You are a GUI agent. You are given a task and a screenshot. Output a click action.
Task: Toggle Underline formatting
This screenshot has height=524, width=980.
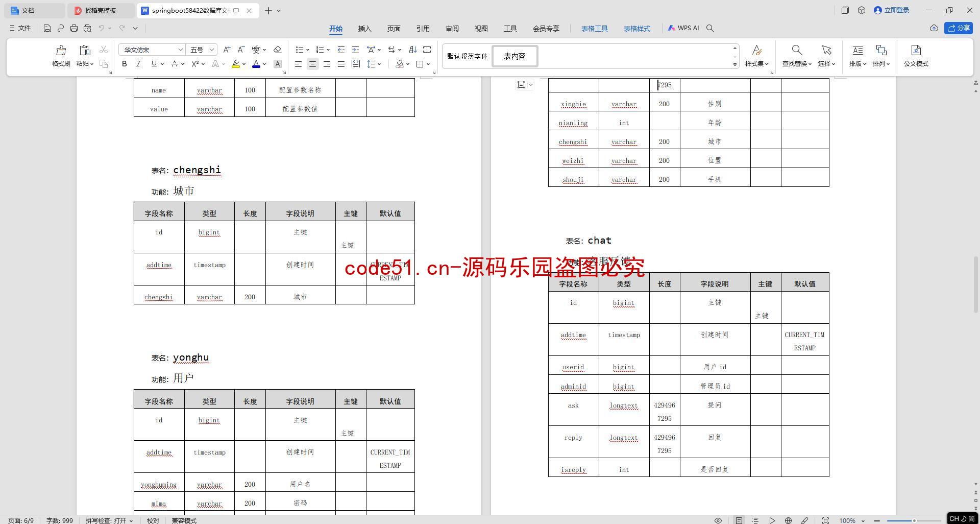tap(154, 64)
